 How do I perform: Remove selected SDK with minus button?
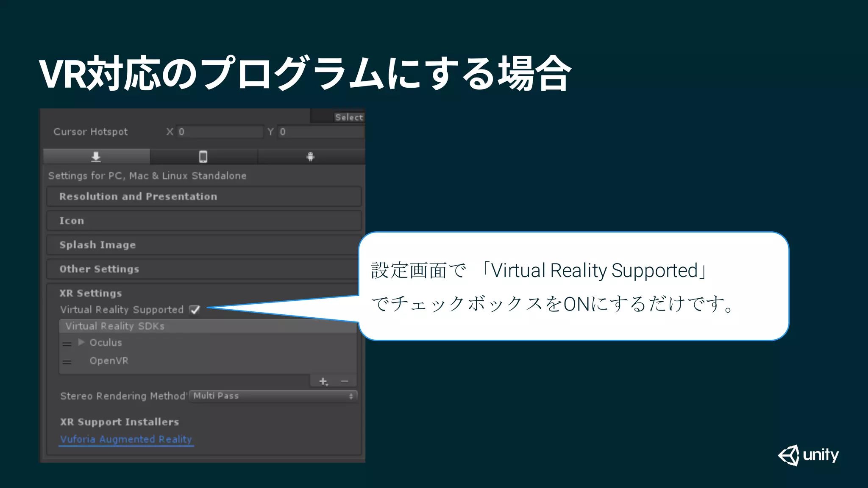[x=345, y=382]
